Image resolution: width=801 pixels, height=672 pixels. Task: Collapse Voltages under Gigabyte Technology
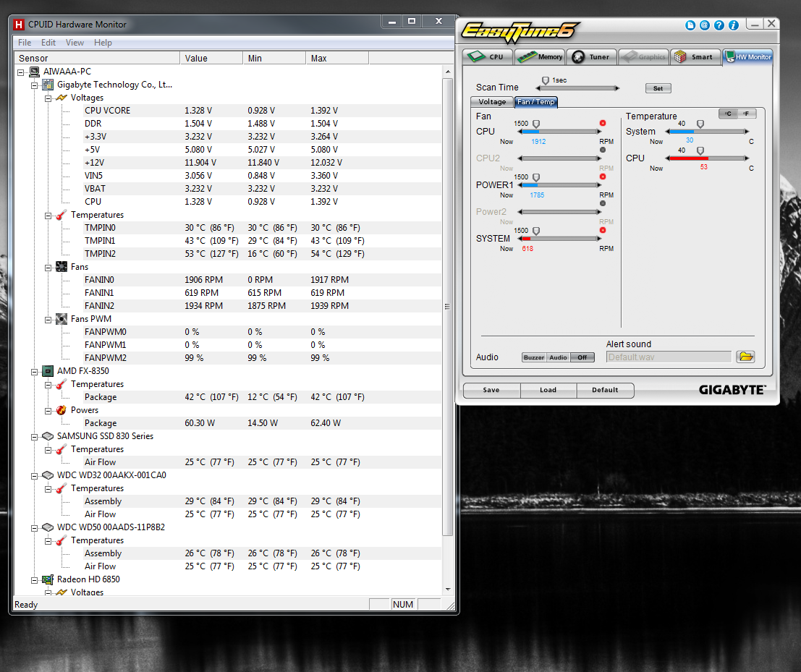tap(48, 98)
